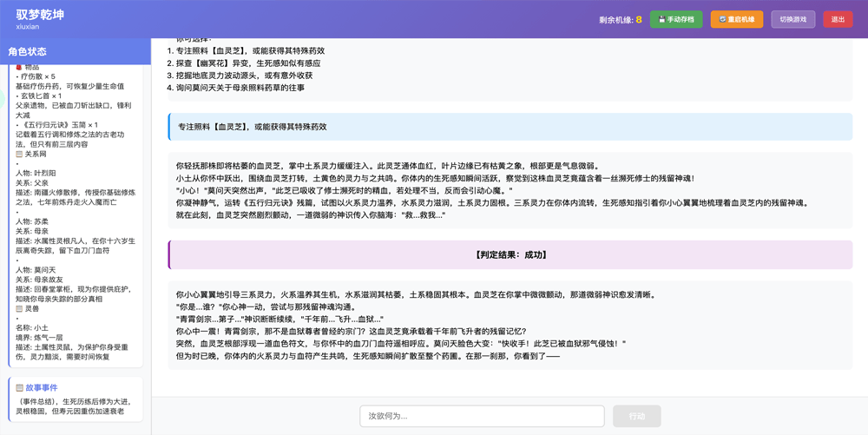Click the greyed 行动 action button

point(636,416)
